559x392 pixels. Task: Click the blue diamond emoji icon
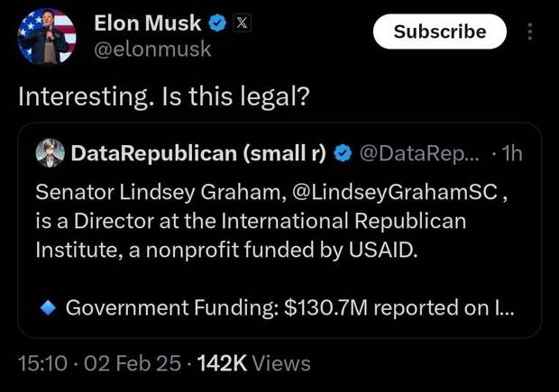(48, 307)
